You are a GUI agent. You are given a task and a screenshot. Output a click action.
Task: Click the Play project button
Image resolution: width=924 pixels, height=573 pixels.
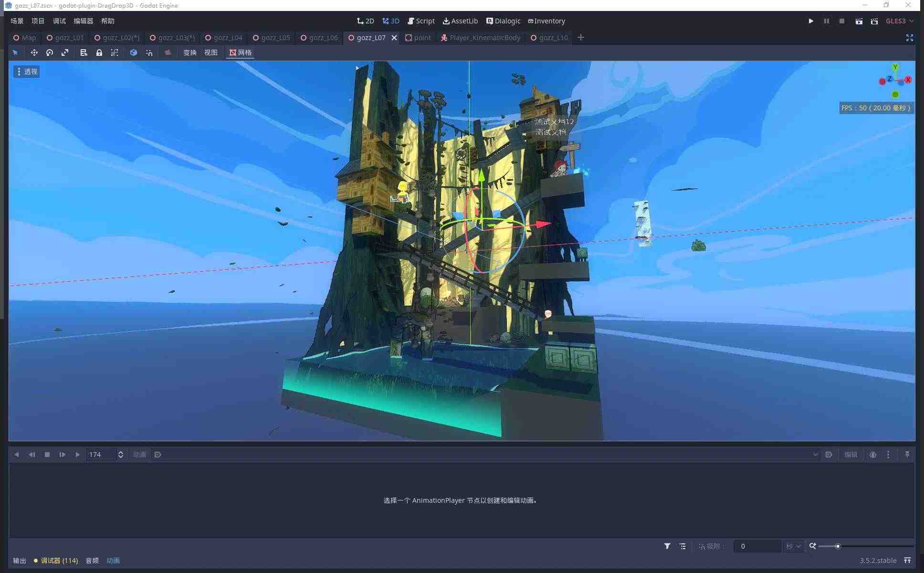coord(811,21)
